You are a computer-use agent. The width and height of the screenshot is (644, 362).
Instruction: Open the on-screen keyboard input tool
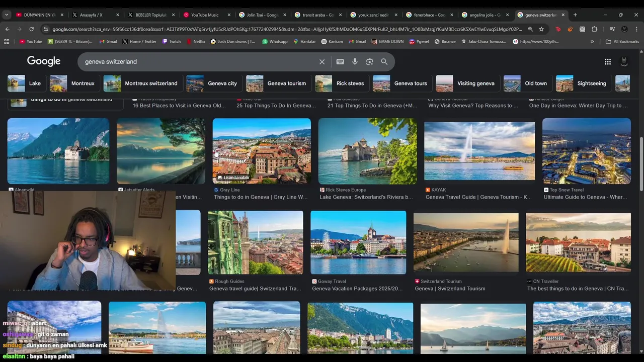click(340, 62)
